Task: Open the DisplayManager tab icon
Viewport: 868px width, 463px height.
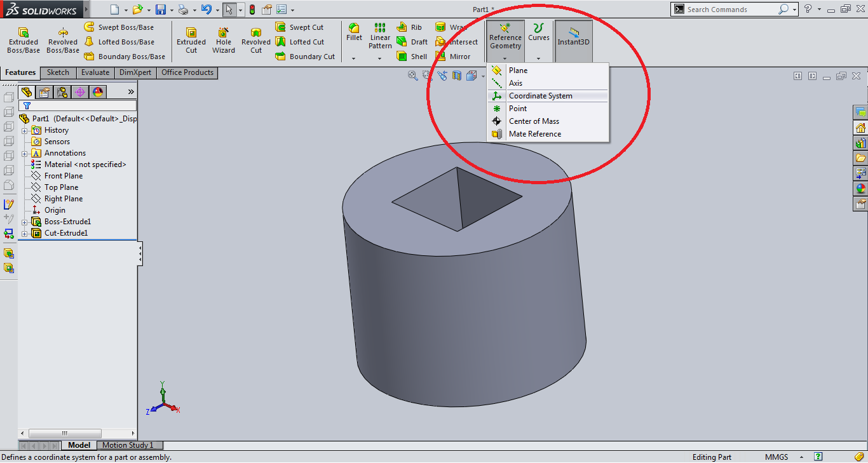Action: [98, 92]
